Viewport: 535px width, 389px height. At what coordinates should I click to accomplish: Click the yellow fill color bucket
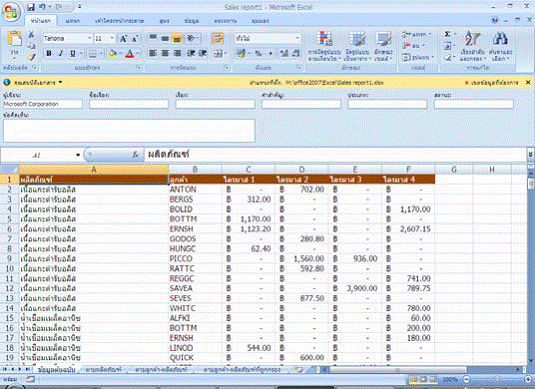[112, 53]
